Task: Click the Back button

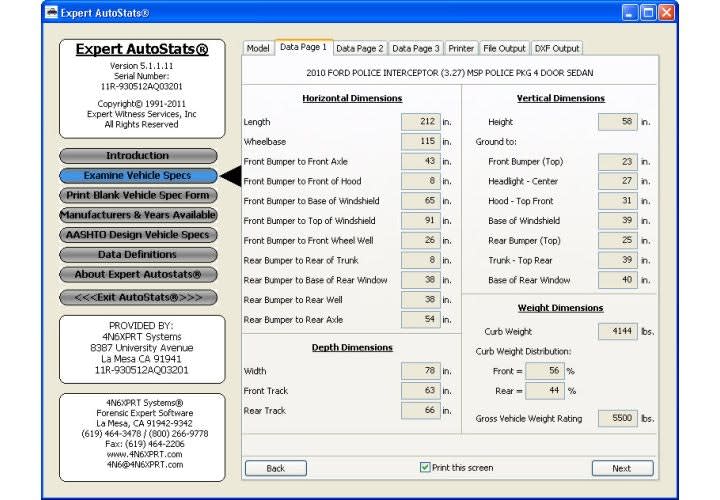Action: tap(275, 468)
